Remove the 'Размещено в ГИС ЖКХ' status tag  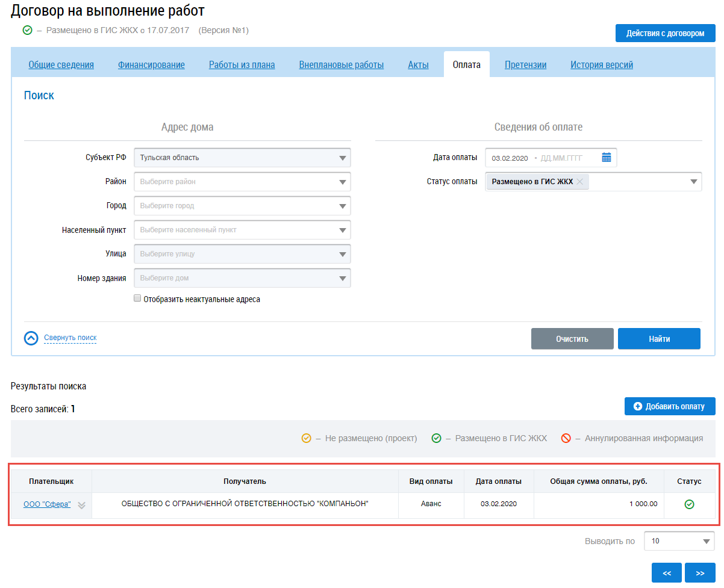click(579, 182)
